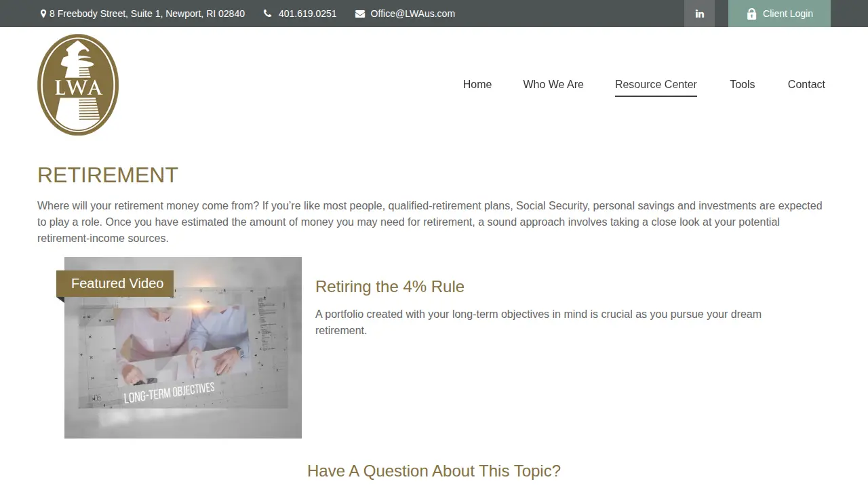868x488 pixels.
Task: Go to the Home menu item
Action: (x=477, y=84)
